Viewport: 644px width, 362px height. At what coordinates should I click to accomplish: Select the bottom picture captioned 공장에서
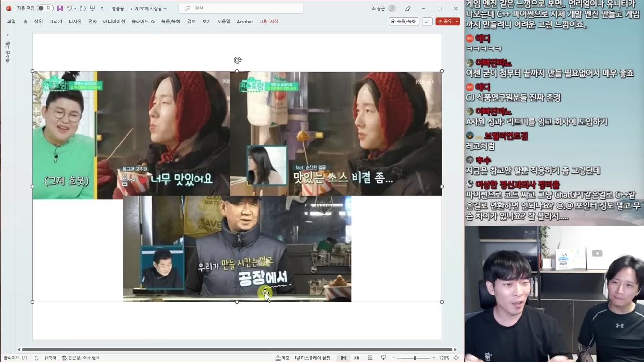pos(237,249)
